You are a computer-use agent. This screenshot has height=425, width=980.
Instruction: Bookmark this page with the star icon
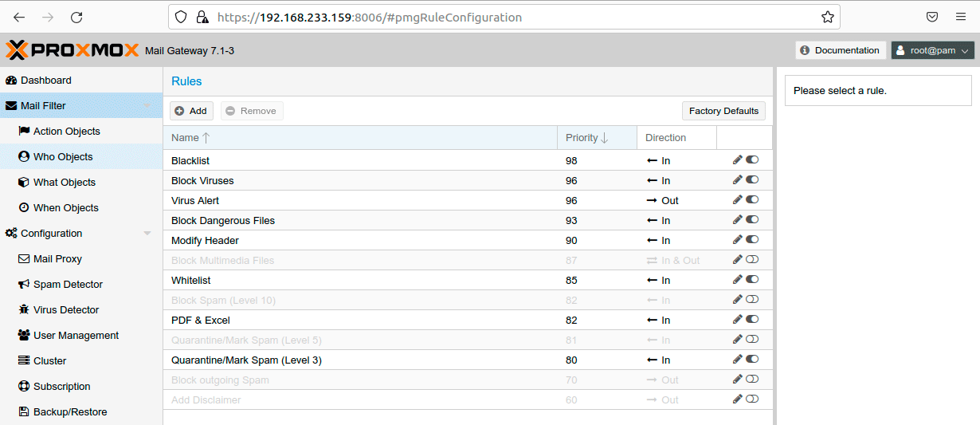pos(828,17)
